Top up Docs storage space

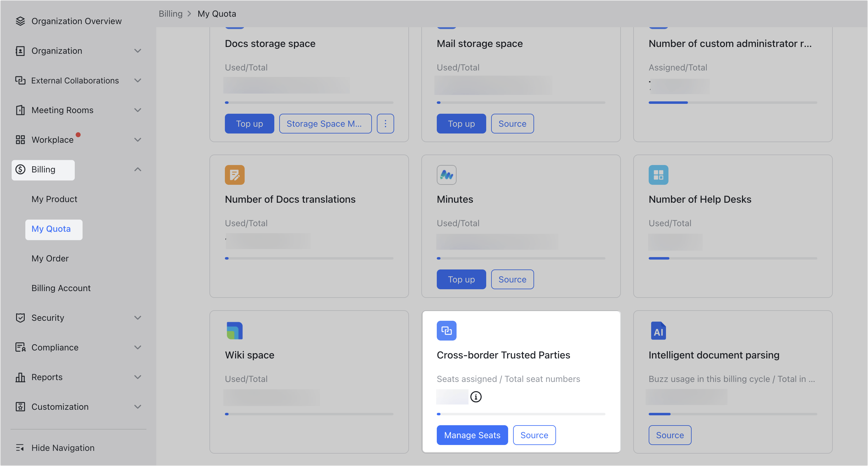[249, 124]
